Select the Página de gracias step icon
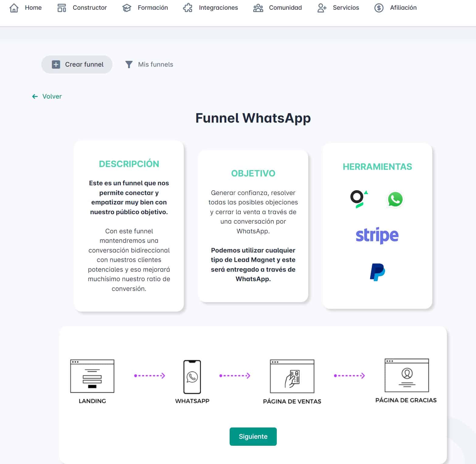476x464 pixels. click(406, 375)
